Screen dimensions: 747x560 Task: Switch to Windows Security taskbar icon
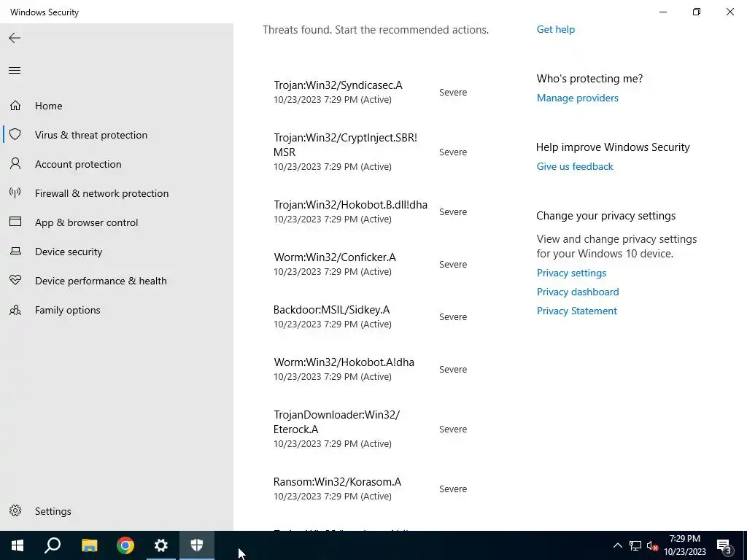tap(197, 545)
